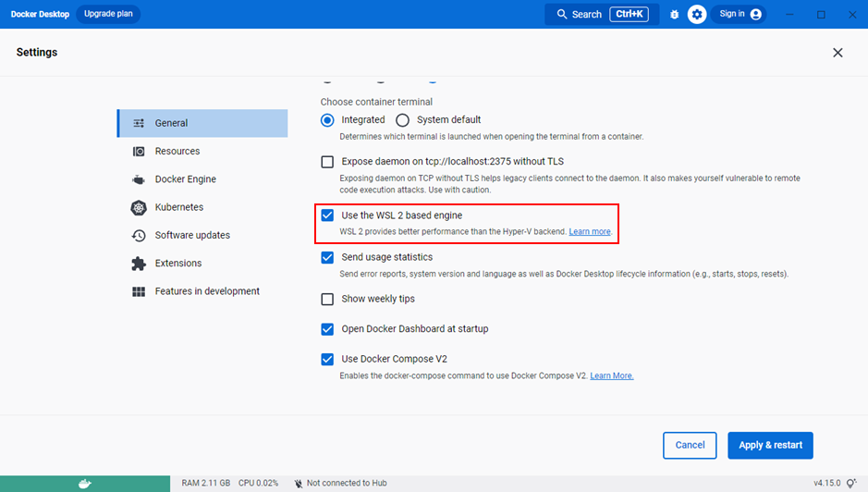868x492 pixels.
Task: Uncheck Use the WSL 2 based engine
Action: 327,215
